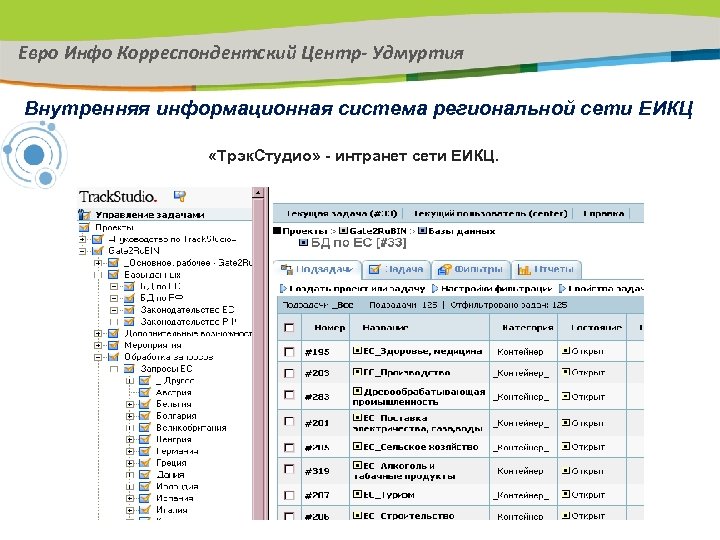Click icon before БД по ЕС [#33] title
Viewport: 720px width, 540px height.
click(304, 242)
